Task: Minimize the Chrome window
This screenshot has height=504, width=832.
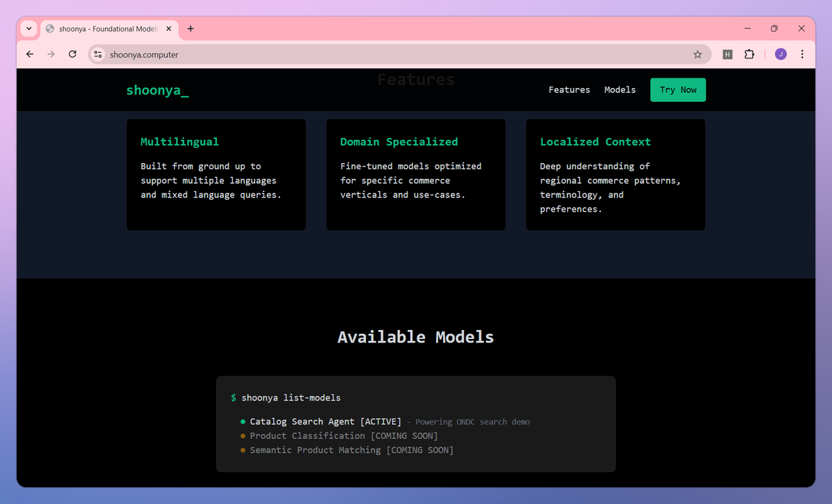Action: click(748, 28)
